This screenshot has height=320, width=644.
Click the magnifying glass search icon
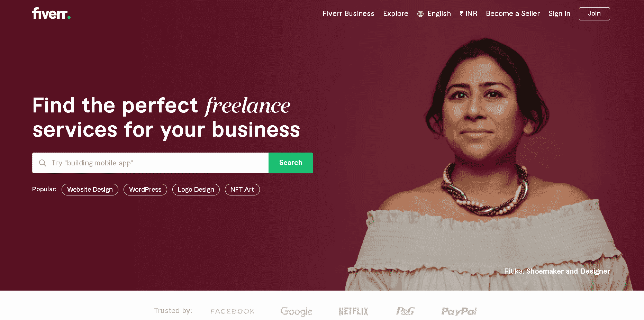coord(43,163)
